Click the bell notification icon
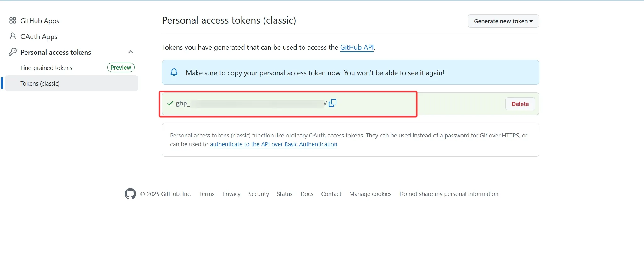644x263 pixels. point(174,72)
